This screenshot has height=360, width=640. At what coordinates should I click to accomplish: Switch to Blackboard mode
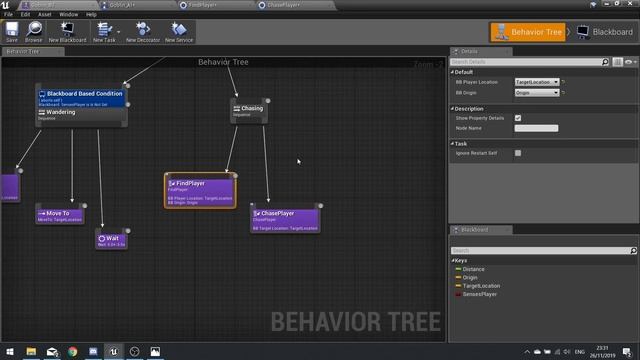click(605, 32)
